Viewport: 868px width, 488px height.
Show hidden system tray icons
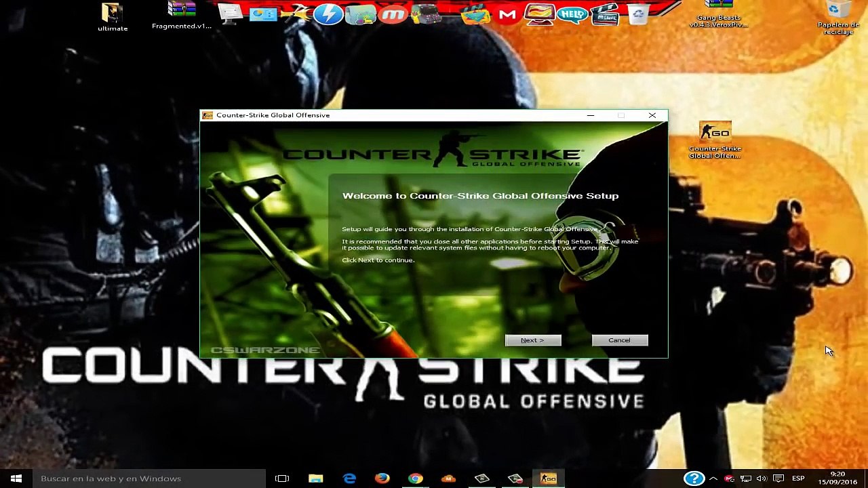coord(713,479)
